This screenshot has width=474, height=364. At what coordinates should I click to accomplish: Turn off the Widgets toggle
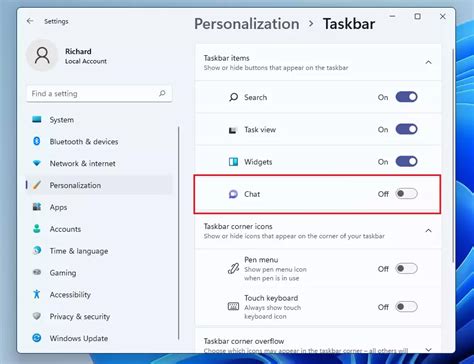click(406, 161)
